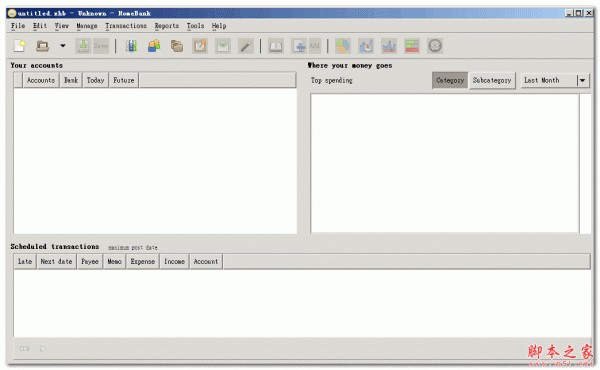Open the View menu
Viewport: 600px width, 370px height.
62,26
